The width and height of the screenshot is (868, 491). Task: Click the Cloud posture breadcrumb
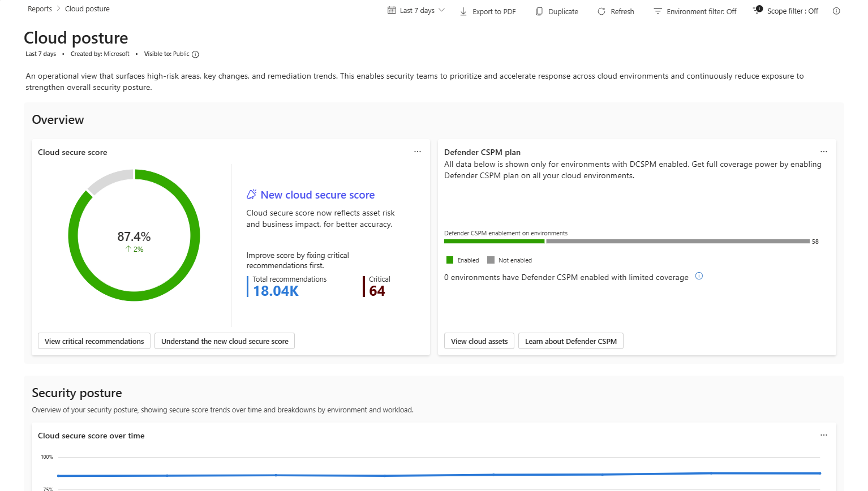click(87, 9)
